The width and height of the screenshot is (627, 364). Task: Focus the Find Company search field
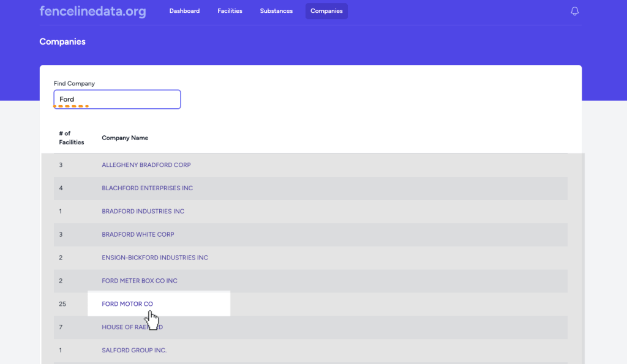click(x=117, y=99)
